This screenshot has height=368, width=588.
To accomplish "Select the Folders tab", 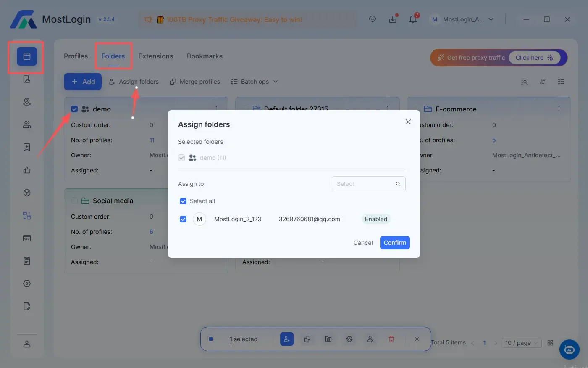I will click(113, 56).
